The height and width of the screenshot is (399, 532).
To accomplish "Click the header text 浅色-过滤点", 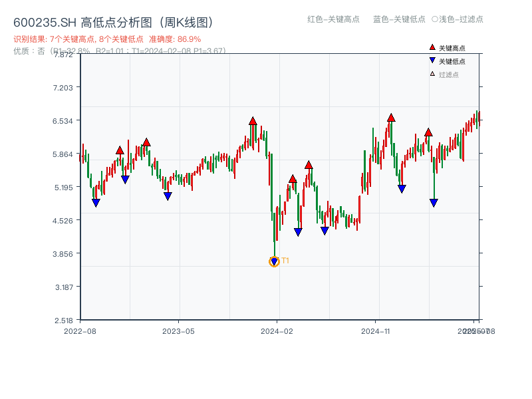I will pos(458,19).
